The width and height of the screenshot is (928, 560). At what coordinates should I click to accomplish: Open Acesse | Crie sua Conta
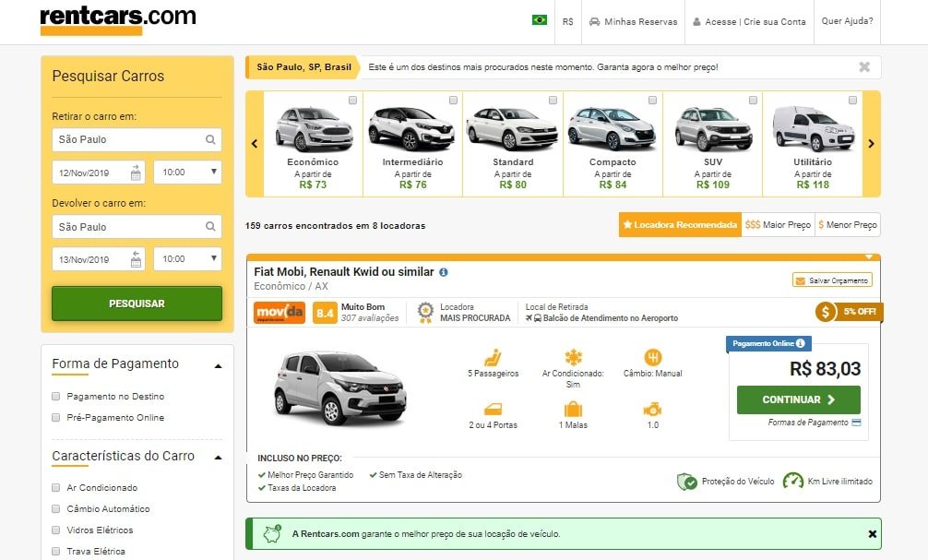coord(749,22)
